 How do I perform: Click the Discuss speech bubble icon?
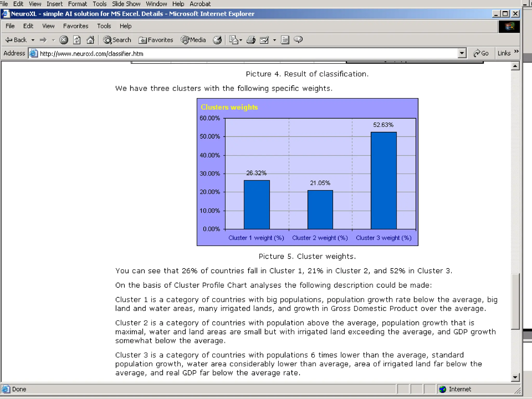coord(298,39)
